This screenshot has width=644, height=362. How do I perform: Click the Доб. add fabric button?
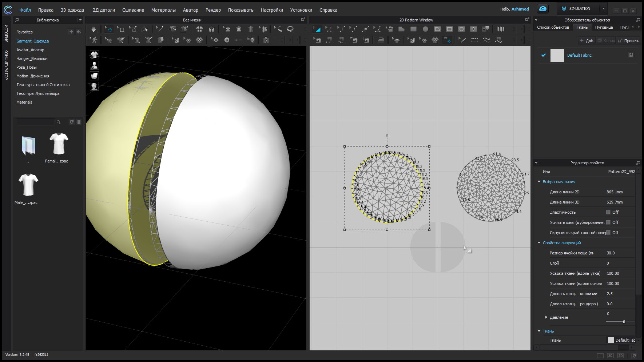pyautogui.click(x=587, y=41)
